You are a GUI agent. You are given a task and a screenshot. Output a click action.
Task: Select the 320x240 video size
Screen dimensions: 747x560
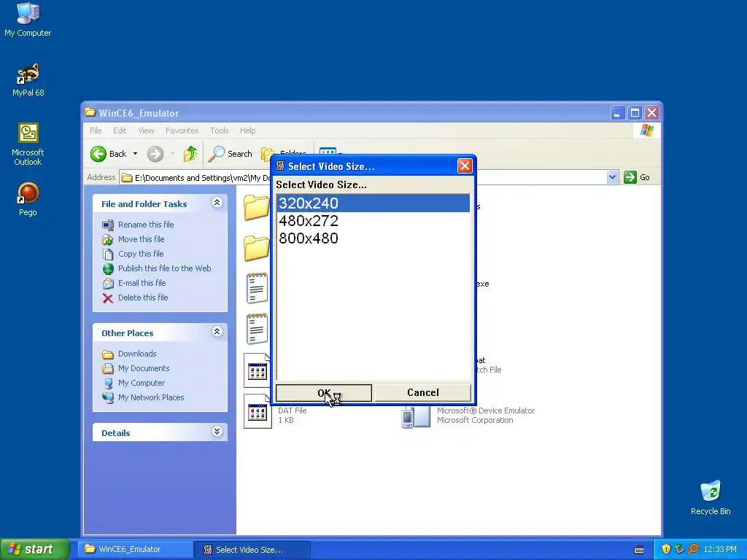373,203
